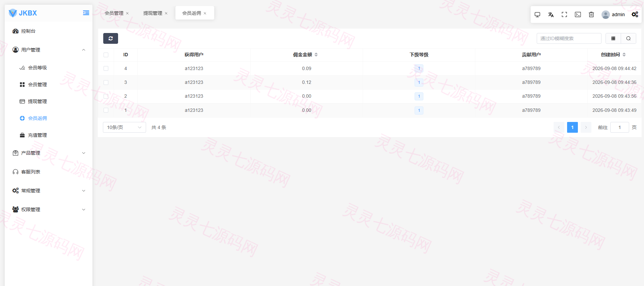Click the trash clear-cache icon

point(591,14)
